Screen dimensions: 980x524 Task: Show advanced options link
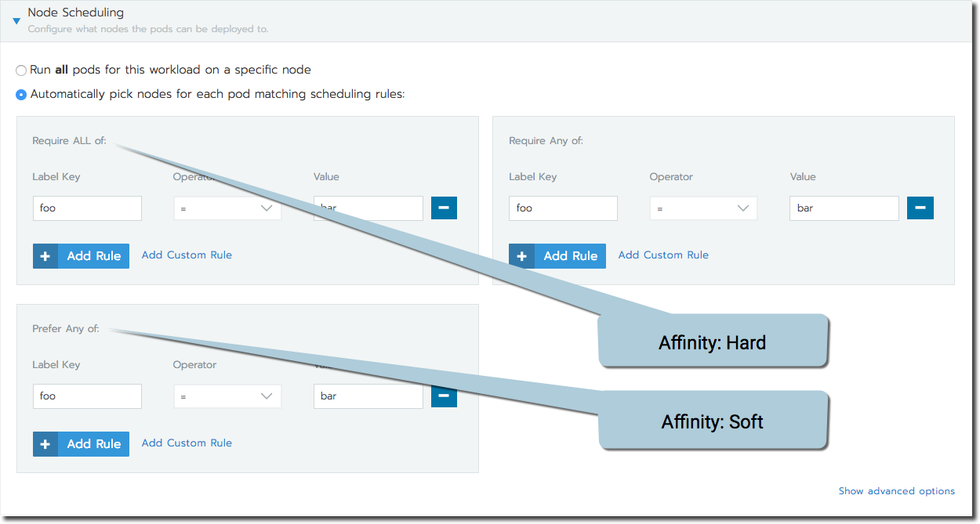coord(896,491)
